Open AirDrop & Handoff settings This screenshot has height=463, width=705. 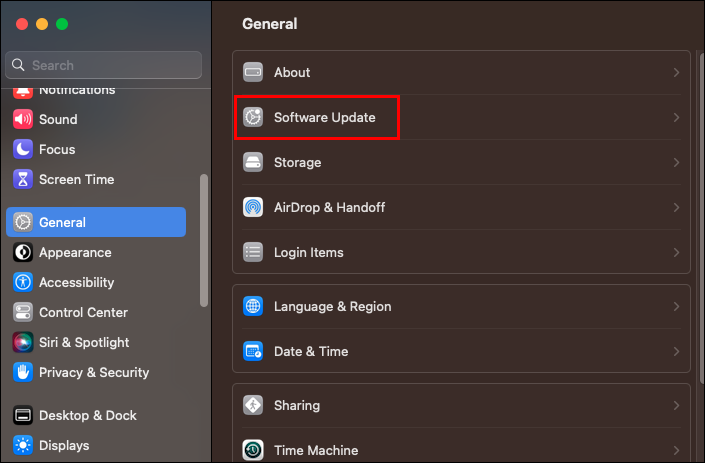(x=329, y=207)
